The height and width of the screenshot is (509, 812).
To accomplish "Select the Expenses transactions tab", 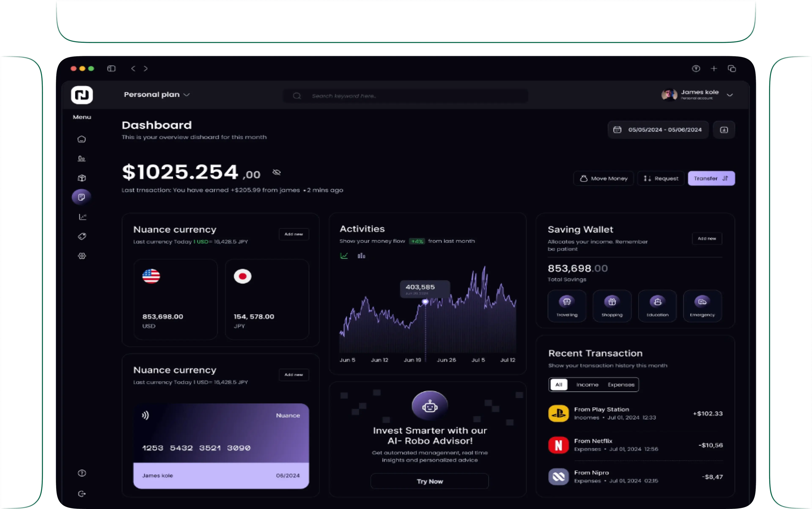I will tap(621, 384).
